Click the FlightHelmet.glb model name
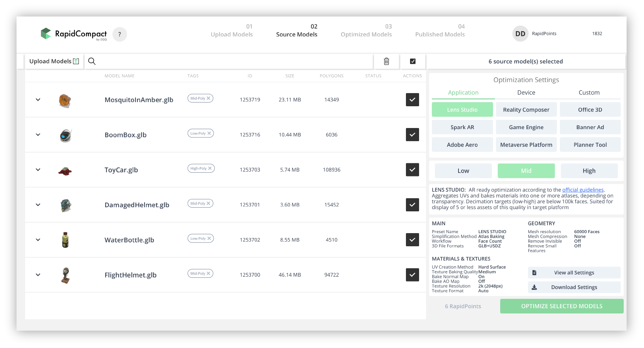This screenshot has width=644, height=348. tap(131, 275)
